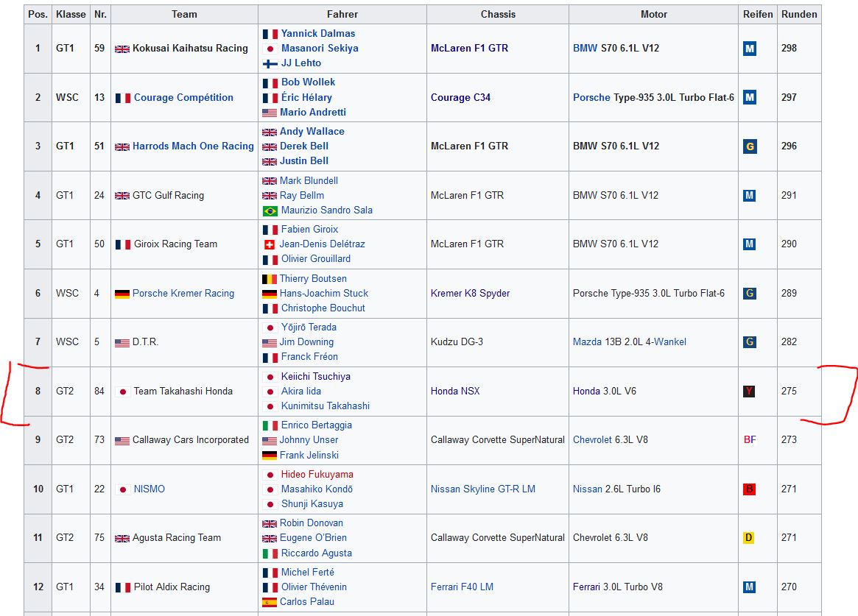Click the red Bridgestone tire icon for NISMO
The height and width of the screenshot is (616, 858).
pyautogui.click(x=749, y=489)
